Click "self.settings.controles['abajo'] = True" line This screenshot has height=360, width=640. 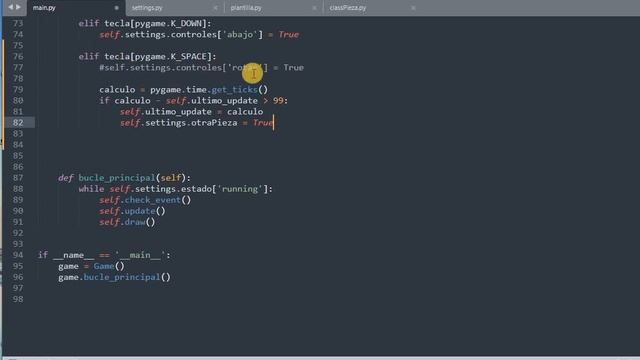(199, 34)
